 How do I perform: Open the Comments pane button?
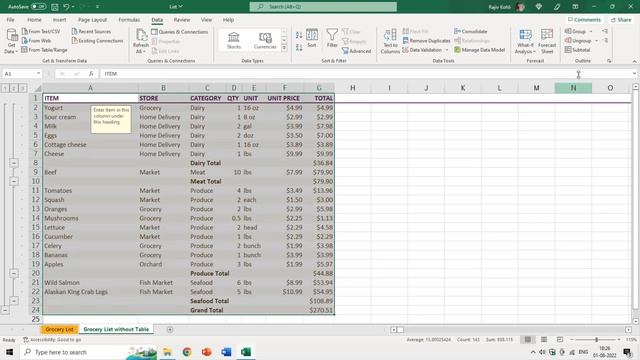coord(584,20)
